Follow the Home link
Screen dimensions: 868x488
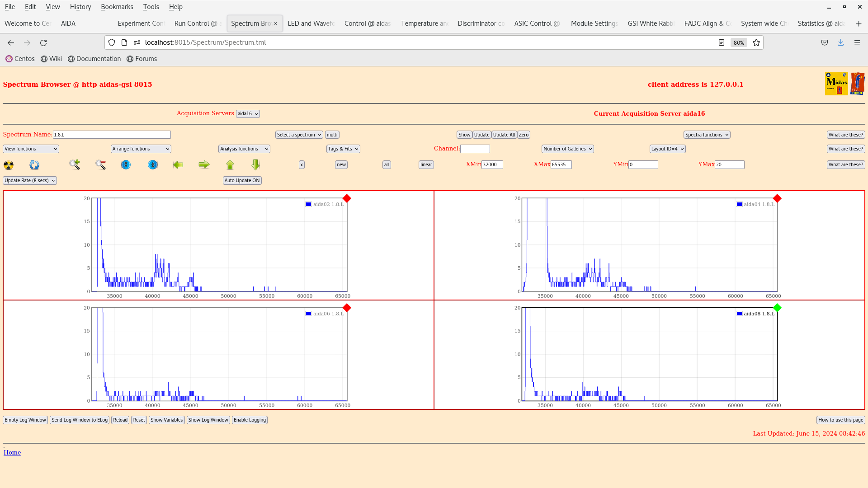tap(12, 452)
